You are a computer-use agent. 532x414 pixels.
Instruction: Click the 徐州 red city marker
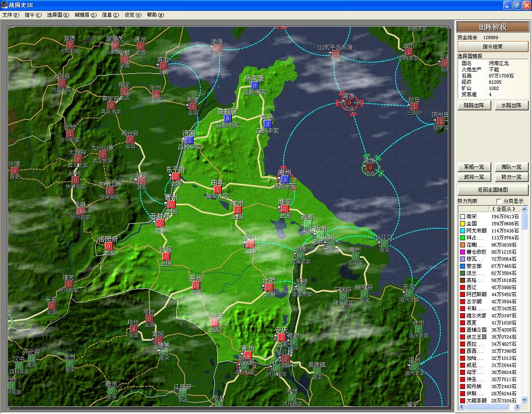coord(237,210)
